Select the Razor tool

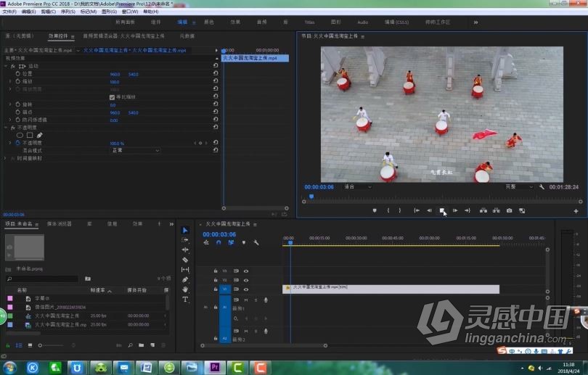point(185,260)
